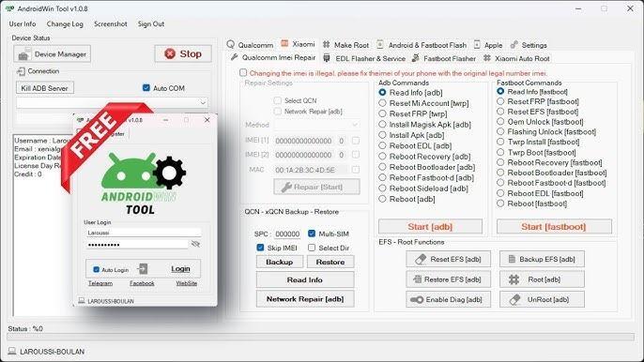Tick the IMEI illegal warning checkbox
The image size is (644, 362).
click(243, 72)
